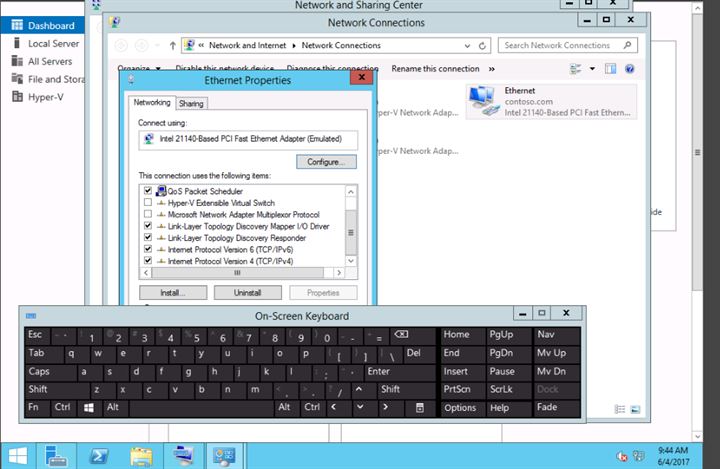Select the Ethernet adapter icon
This screenshot has height=469, width=720.
click(484, 101)
